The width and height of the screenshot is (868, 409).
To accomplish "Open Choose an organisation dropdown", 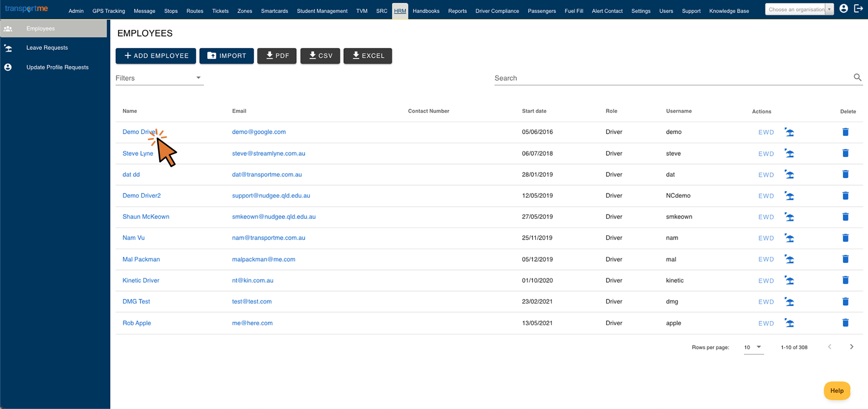I will click(x=799, y=9).
